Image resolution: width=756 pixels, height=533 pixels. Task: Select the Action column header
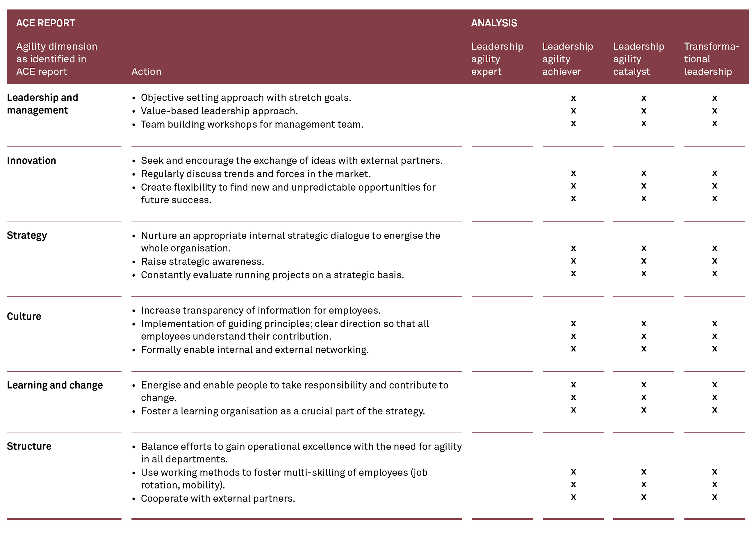click(x=146, y=72)
